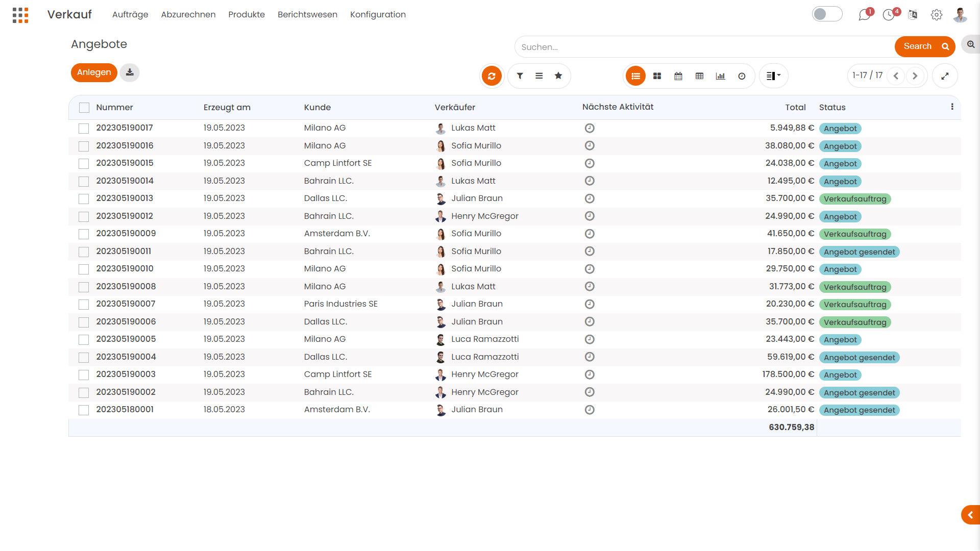Open the Aufträge menu
This screenshot has height=551, width=980.
pyautogui.click(x=130, y=15)
